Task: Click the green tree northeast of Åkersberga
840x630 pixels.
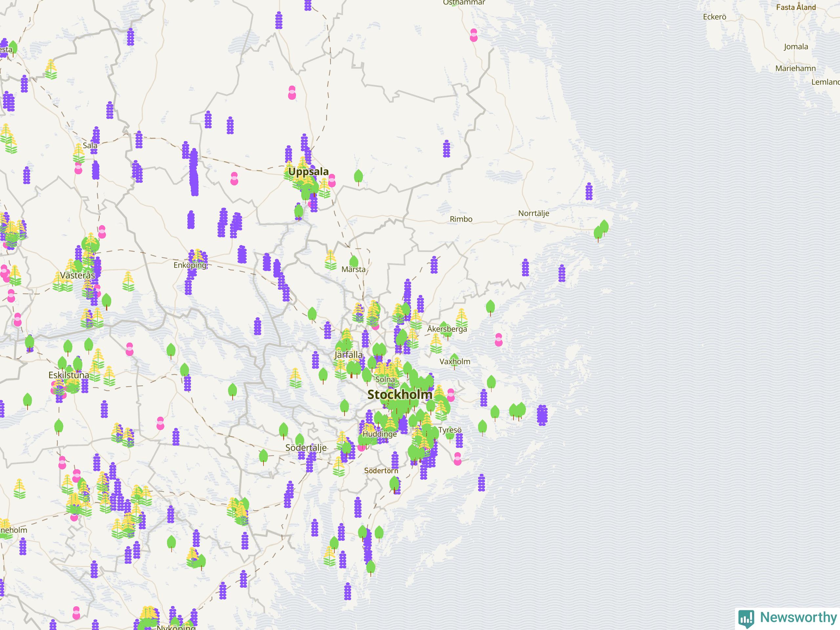Action: pos(490,308)
